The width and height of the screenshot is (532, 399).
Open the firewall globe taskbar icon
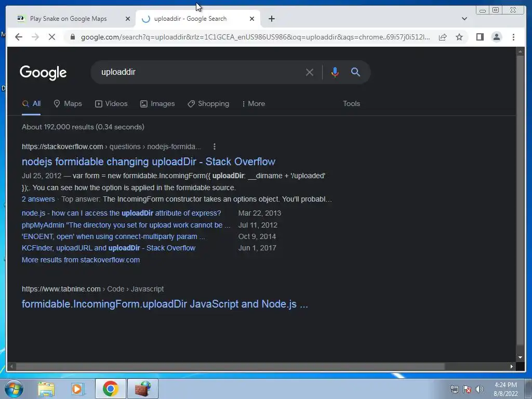tap(143, 389)
